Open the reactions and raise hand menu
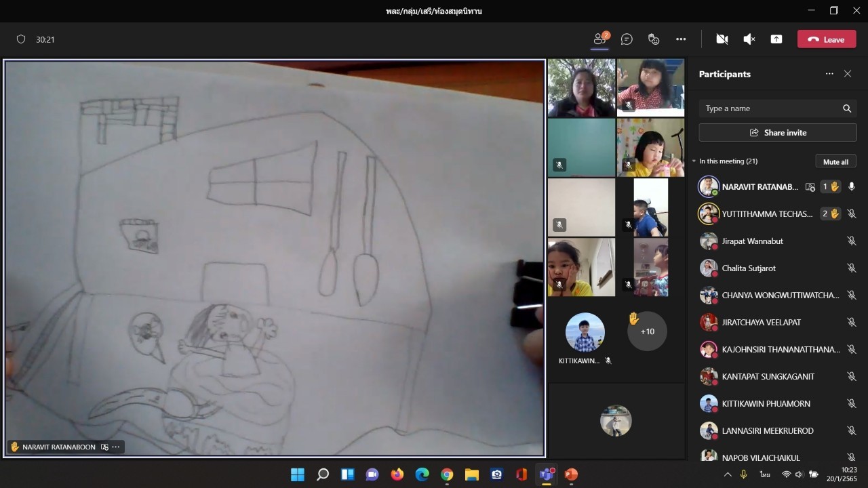868x488 pixels. click(x=654, y=39)
